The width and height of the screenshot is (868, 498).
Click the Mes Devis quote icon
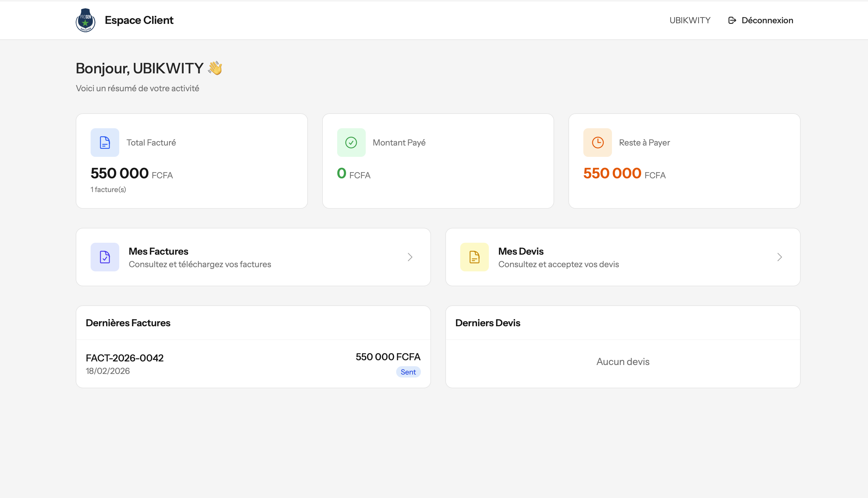click(475, 257)
